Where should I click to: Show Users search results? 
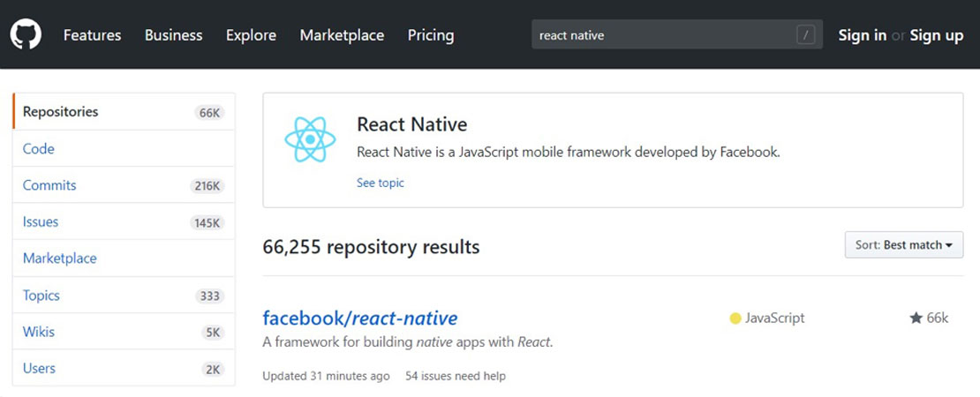point(124,368)
